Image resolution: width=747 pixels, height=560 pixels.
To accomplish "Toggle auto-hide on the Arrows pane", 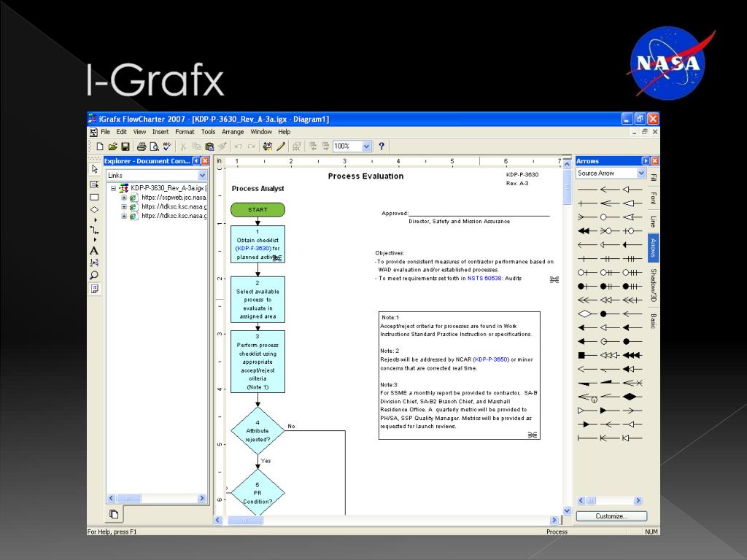I will [646, 161].
